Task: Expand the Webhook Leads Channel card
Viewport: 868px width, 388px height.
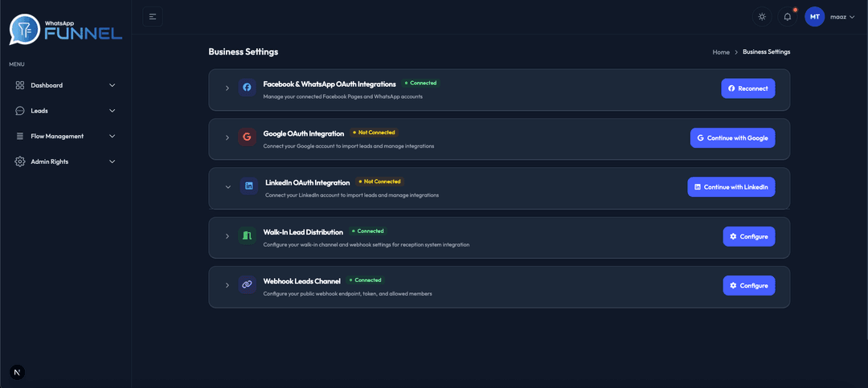Action: pyautogui.click(x=227, y=285)
